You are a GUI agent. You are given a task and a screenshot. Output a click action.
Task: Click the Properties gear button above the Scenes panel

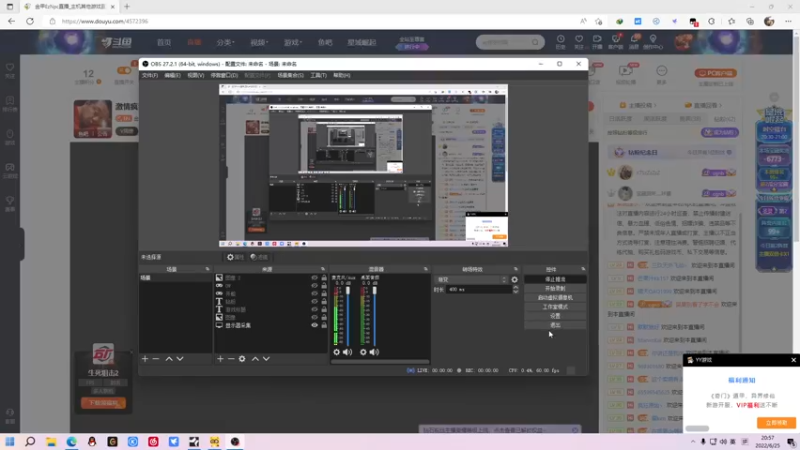pos(235,257)
